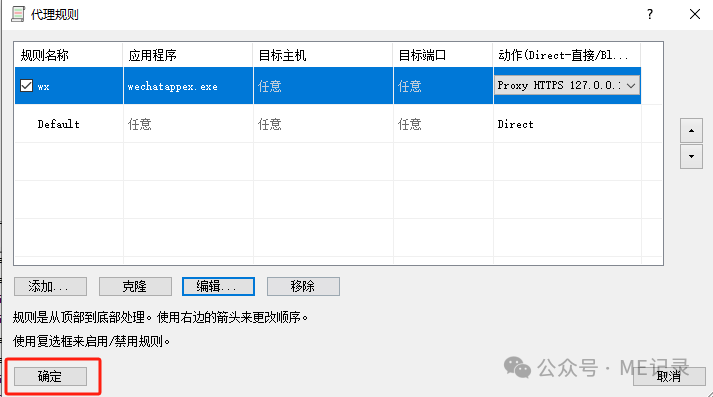The height and width of the screenshot is (397, 713).
Task: Click the 目标端口 column header
Action: (x=443, y=55)
